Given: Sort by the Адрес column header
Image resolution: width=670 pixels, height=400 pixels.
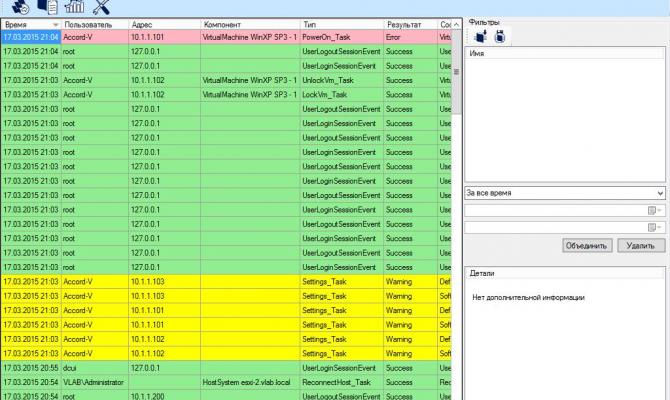Looking at the screenshot, I should click(164, 25).
